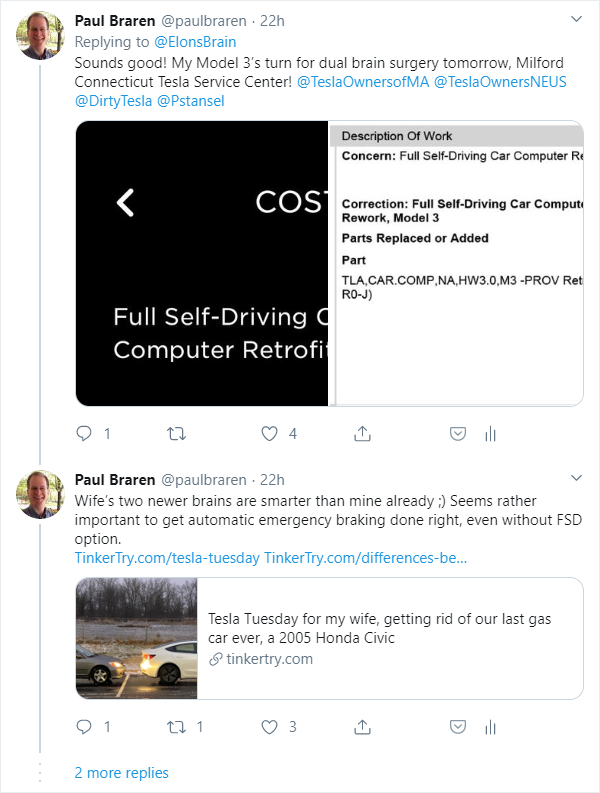This screenshot has width=600, height=793.
Task: Expand the first tweet's more options chevron
Action: pos(576,19)
